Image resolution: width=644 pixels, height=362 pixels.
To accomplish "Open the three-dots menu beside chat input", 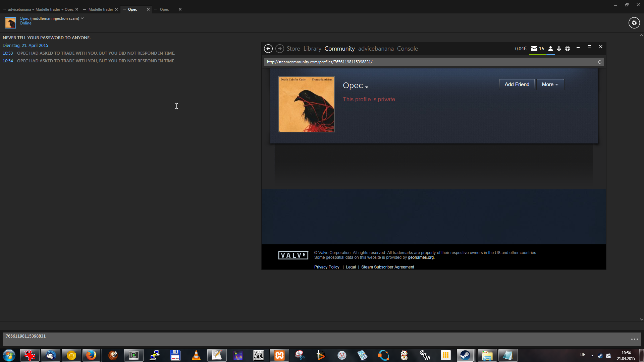I will pyautogui.click(x=634, y=339).
